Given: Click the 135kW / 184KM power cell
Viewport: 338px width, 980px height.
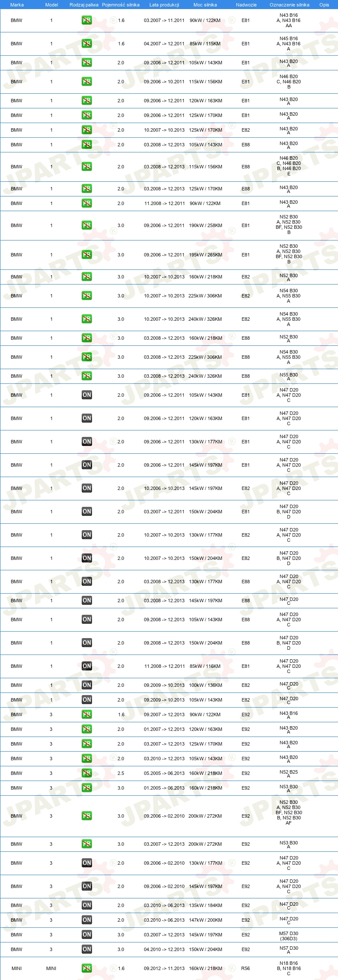Looking at the screenshot, I should (205, 905).
